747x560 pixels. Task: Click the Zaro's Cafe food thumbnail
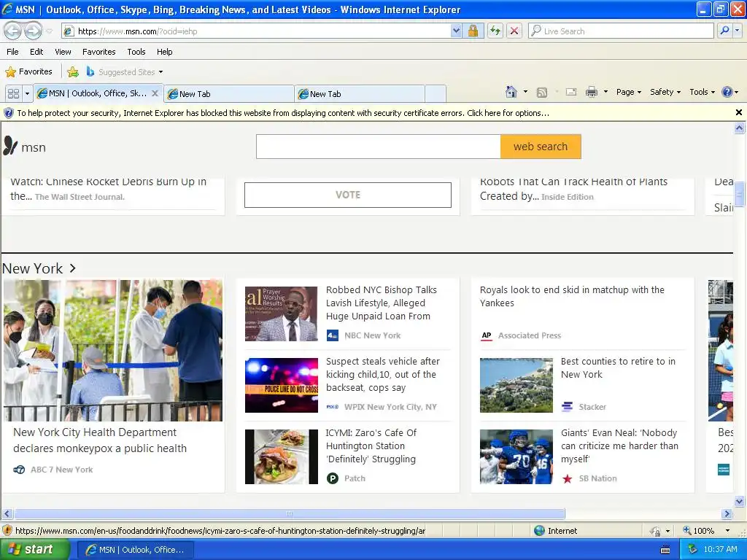coord(281,456)
